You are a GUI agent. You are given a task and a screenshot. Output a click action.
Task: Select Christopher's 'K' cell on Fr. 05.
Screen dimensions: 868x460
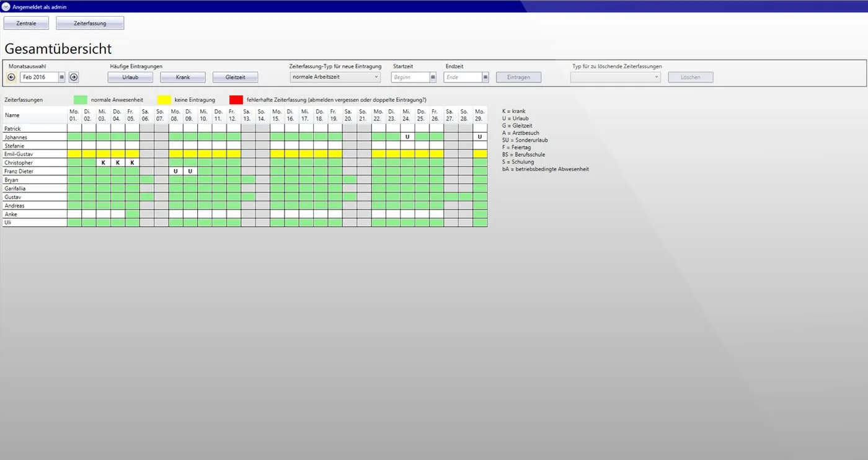(132, 162)
